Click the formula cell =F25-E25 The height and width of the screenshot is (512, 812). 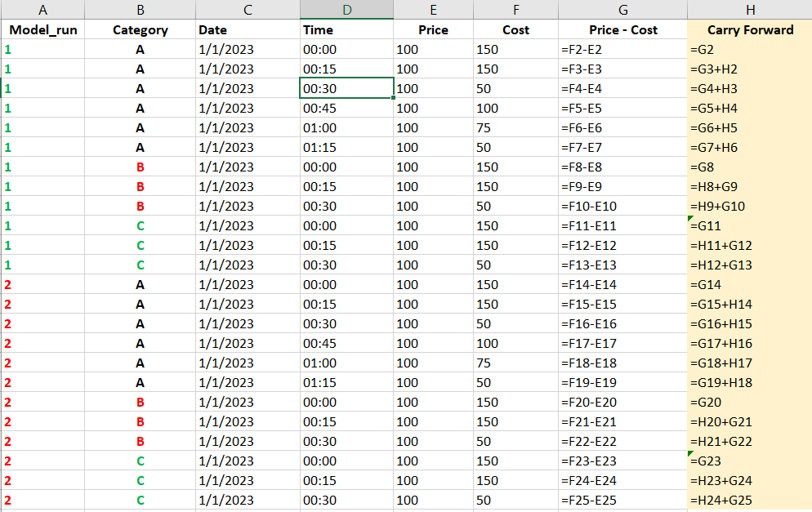point(623,500)
